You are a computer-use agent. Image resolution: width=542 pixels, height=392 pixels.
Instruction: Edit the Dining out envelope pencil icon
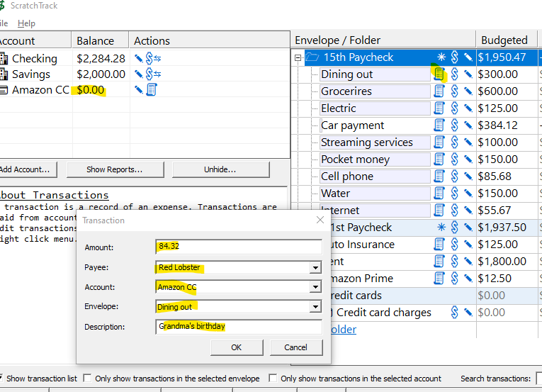(x=468, y=74)
